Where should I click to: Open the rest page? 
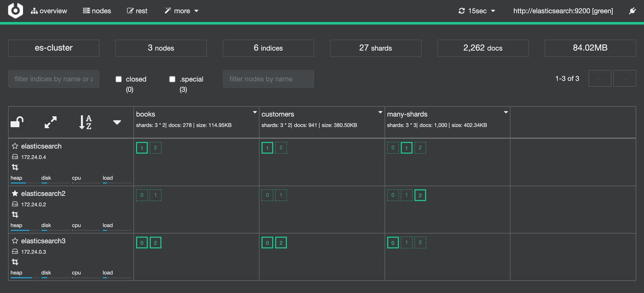coord(137,11)
